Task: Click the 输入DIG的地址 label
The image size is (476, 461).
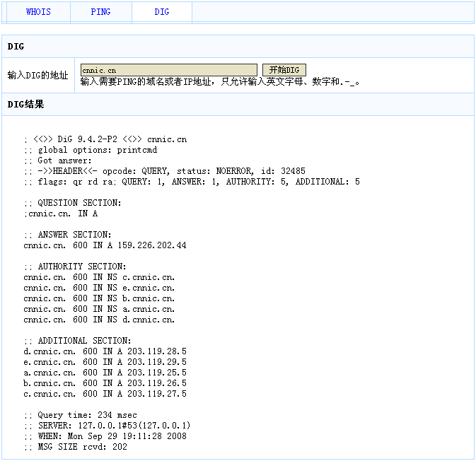Action: point(38,76)
